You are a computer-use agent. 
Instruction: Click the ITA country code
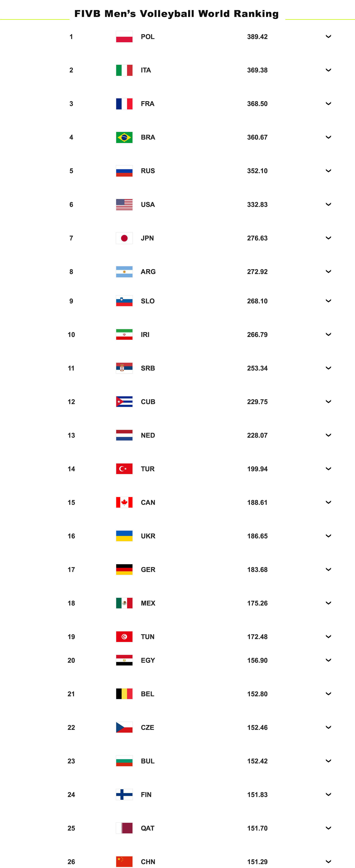pyautogui.click(x=146, y=70)
